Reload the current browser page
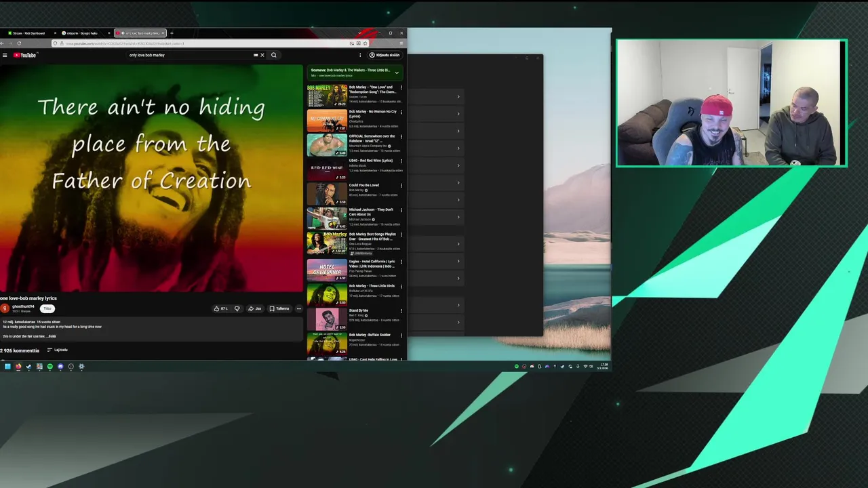Image resolution: width=868 pixels, height=488 pixels. 19,43
